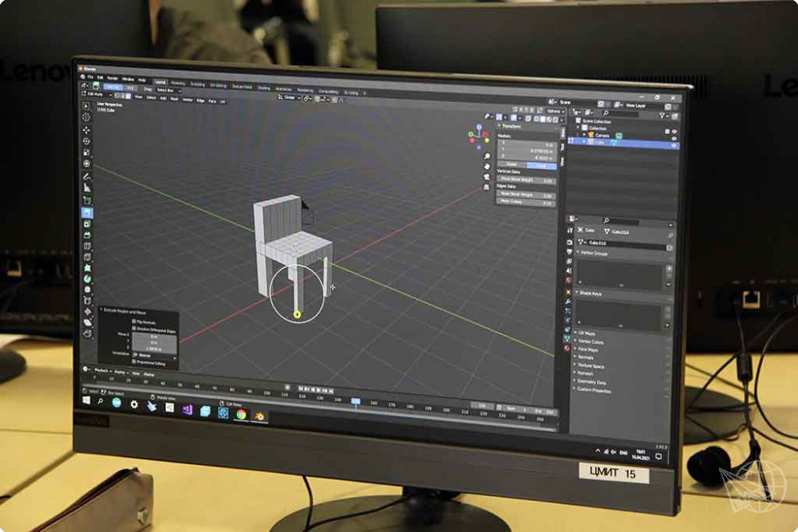The height and width of the screenshot is (532, 798).
Task: Switch to face select mode
Action: click(x=128, y=96)
